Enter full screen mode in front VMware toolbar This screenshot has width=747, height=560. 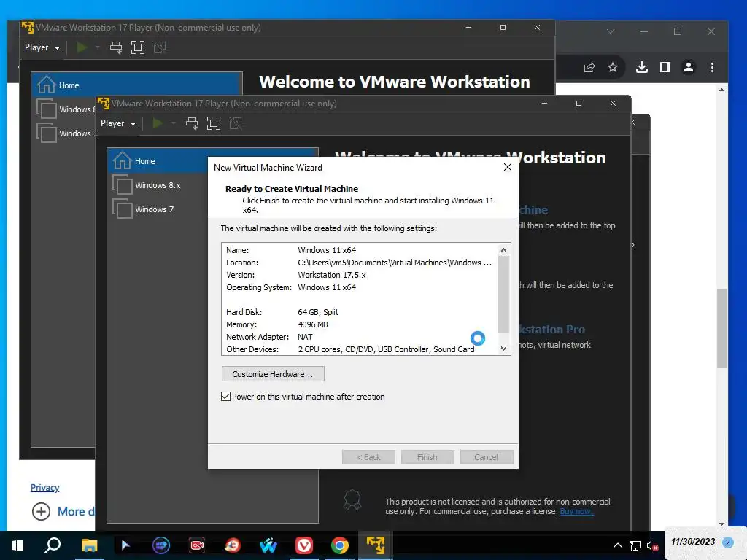point(214,123)
